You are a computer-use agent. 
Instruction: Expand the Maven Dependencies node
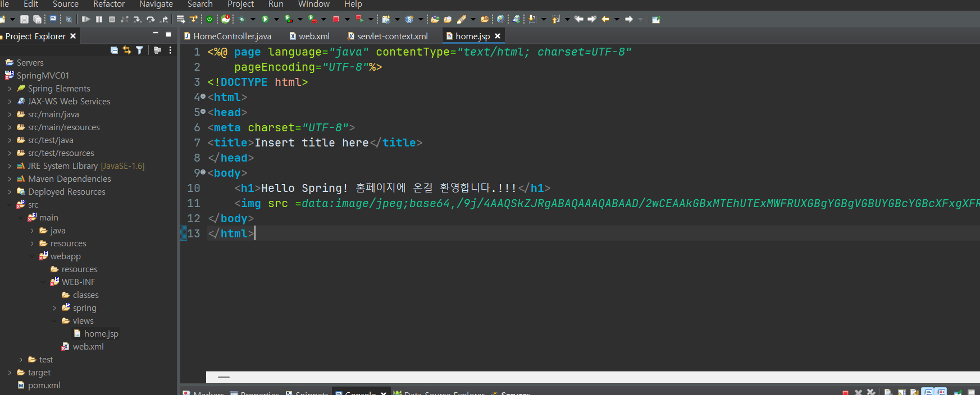[x=10, y=179]
